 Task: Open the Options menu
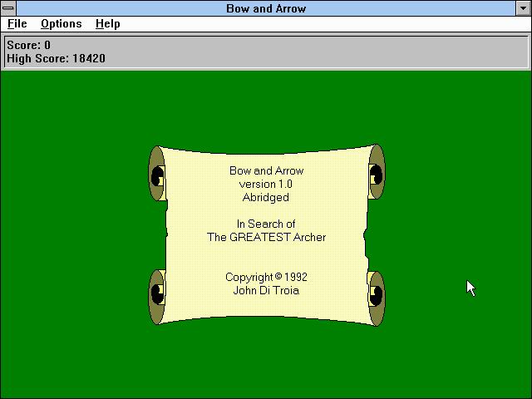point(61,24)
